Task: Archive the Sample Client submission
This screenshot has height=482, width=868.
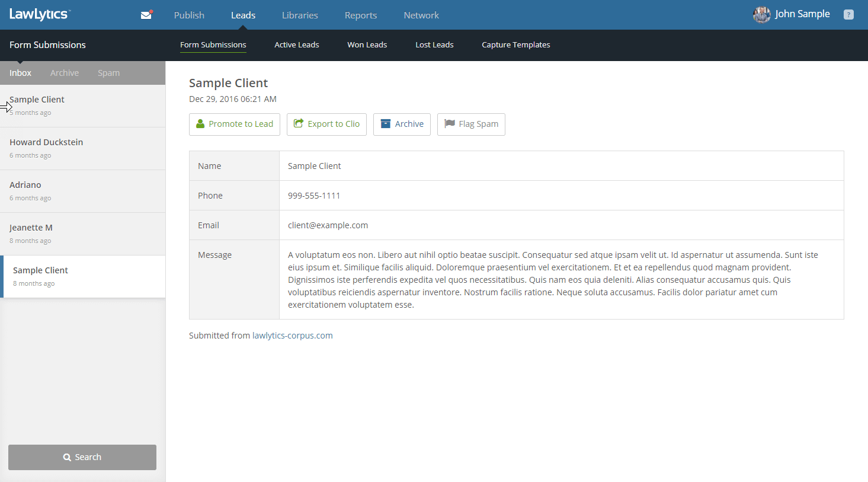Action: point(402,124)
